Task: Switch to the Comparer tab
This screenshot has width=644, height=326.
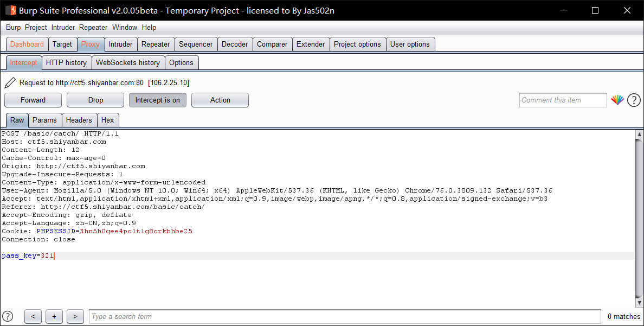Action: point(272,44)
